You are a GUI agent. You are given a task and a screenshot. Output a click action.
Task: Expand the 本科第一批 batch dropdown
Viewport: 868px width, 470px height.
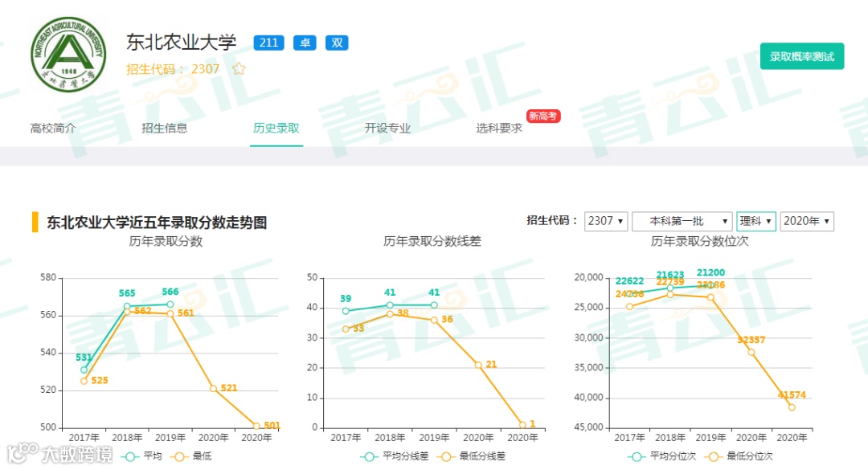[x=682, y=221]
